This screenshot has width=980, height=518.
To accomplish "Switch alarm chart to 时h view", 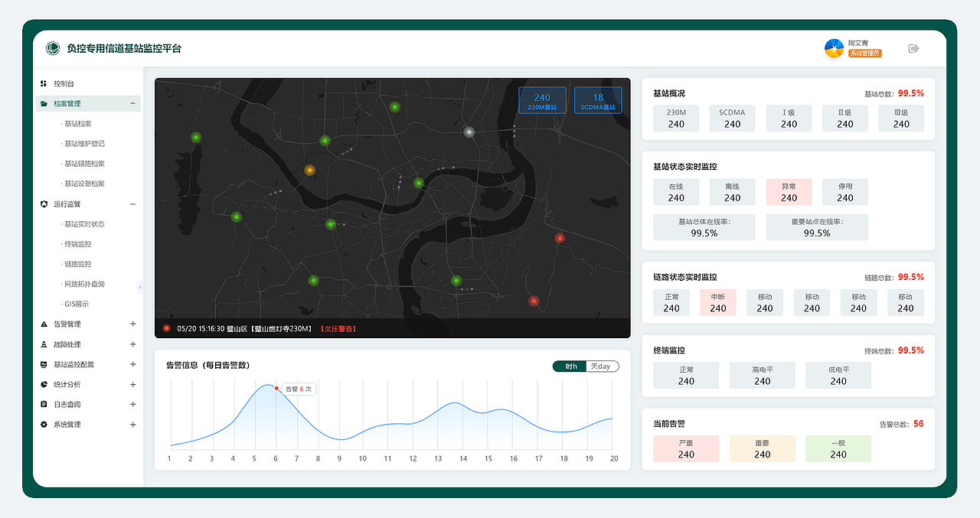I will 570,367.
